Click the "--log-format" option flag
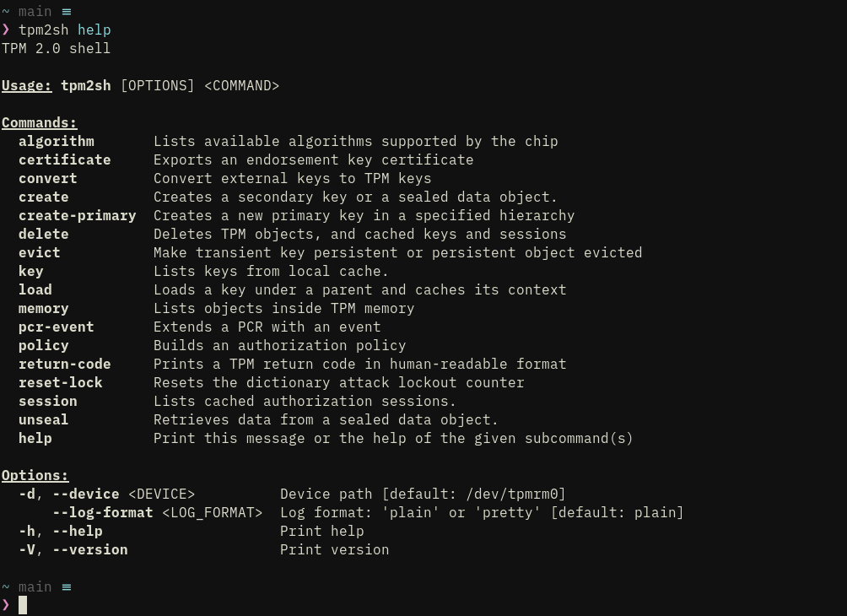 (x=103, y=512)
